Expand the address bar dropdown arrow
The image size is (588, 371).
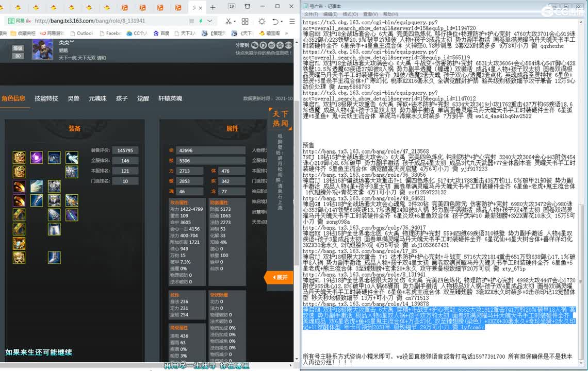(210, 21)
